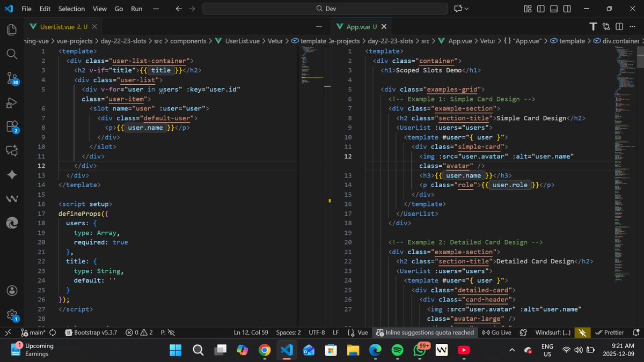This screenshot has width=644, height=362.
Task: Click 'Inline suggestions quota reached' status item
Action: (425, 333)
